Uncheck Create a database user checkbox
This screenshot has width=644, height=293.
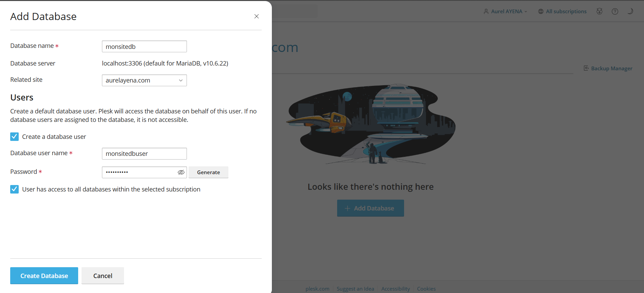coord(14,136)
